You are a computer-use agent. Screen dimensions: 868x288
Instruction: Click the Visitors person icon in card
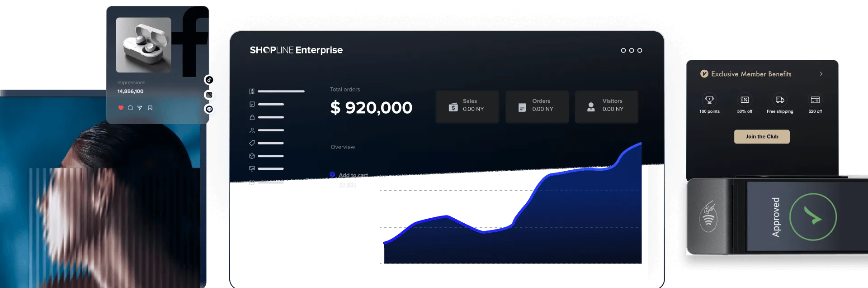point(591,107)
